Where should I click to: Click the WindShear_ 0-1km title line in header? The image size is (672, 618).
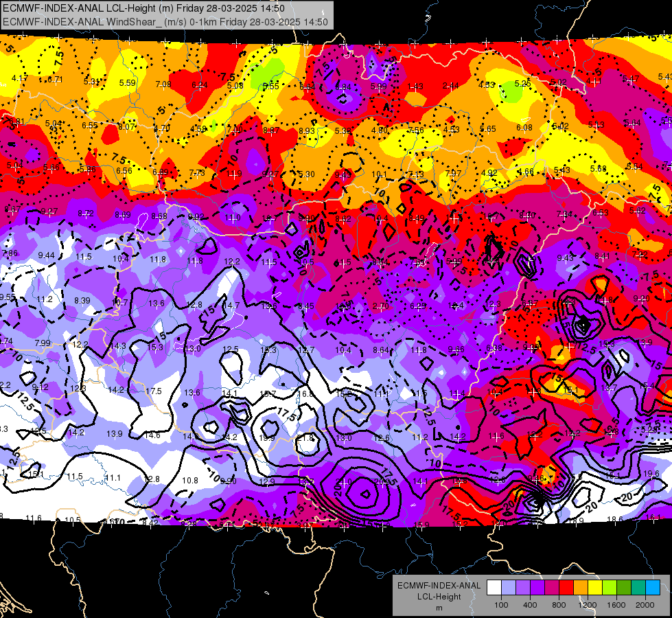[x=165, y=22]
